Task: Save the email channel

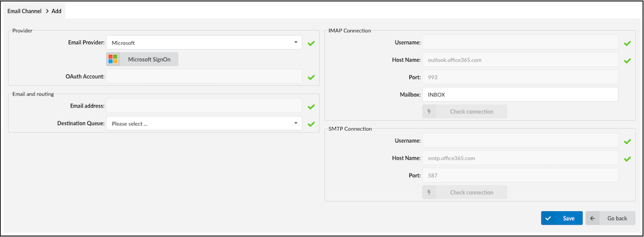Action: click(x=562, y=218)
